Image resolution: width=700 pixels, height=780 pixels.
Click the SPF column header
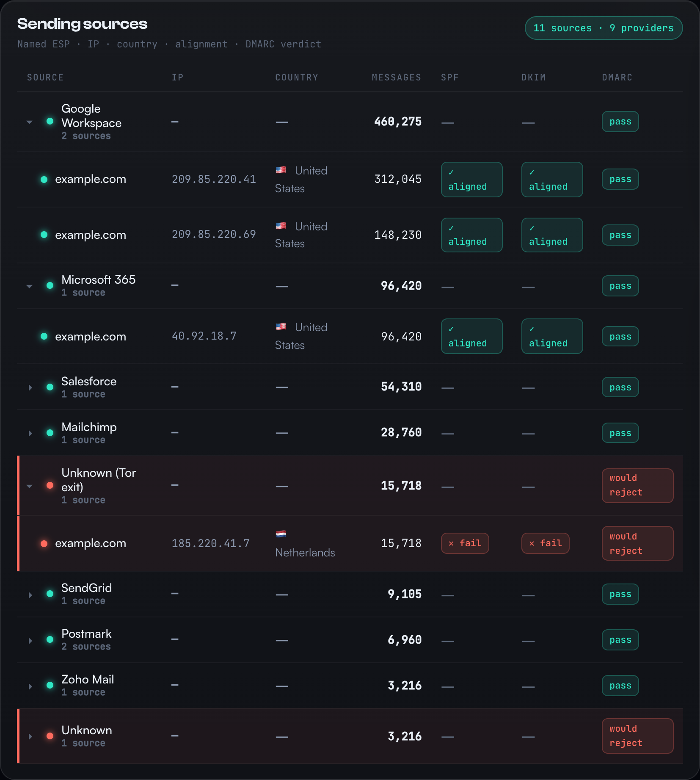coord(450,77)
